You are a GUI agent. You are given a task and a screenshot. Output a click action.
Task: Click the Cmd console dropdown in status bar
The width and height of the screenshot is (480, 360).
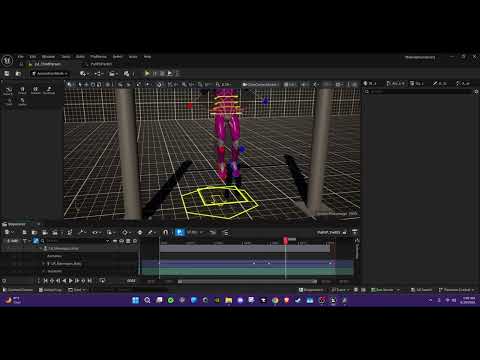click(77, 290)
